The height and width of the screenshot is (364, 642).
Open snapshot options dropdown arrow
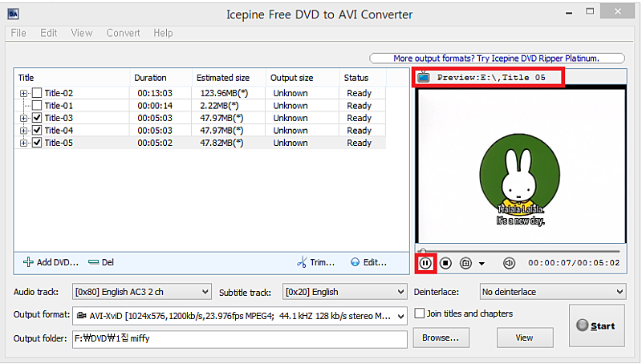[x=482, y=264]
